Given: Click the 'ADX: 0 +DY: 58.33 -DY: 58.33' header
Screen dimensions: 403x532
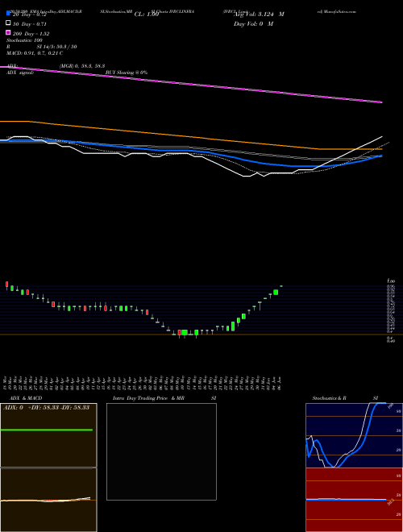Looking at the screenshot, I should click(46, 408).
